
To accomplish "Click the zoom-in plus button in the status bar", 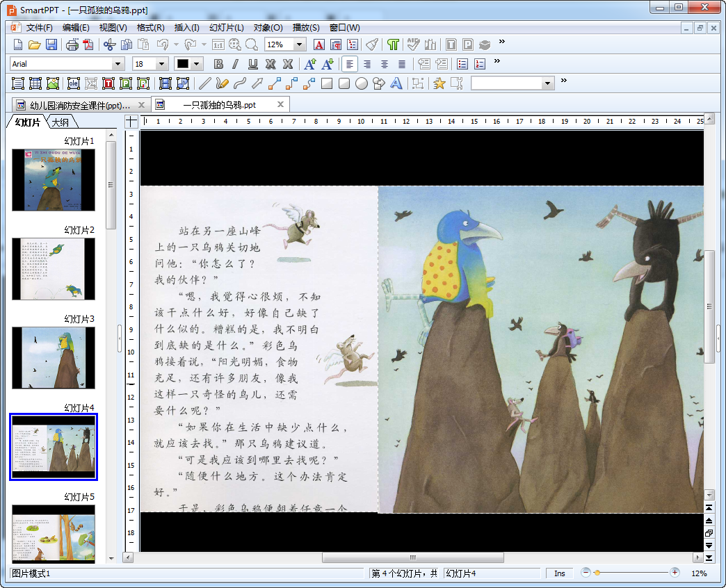I will [x=674, y=573].
